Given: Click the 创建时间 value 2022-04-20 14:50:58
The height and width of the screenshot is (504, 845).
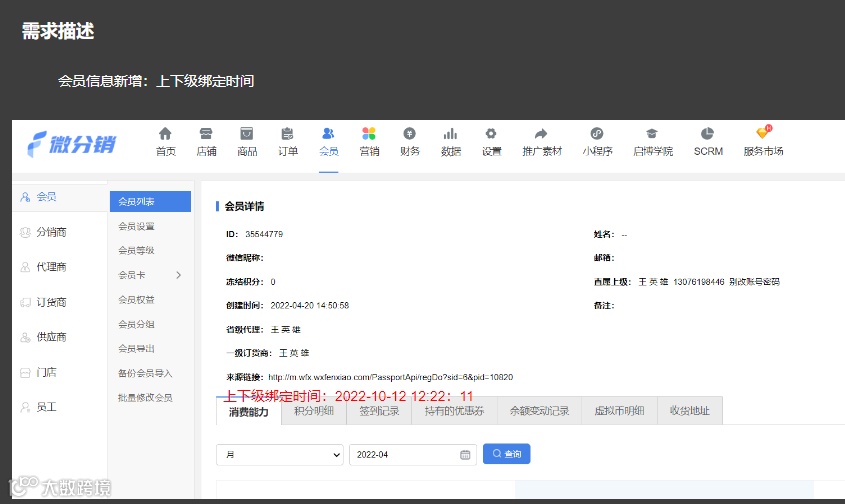Looking at the screenshot, I should [310, 306].
